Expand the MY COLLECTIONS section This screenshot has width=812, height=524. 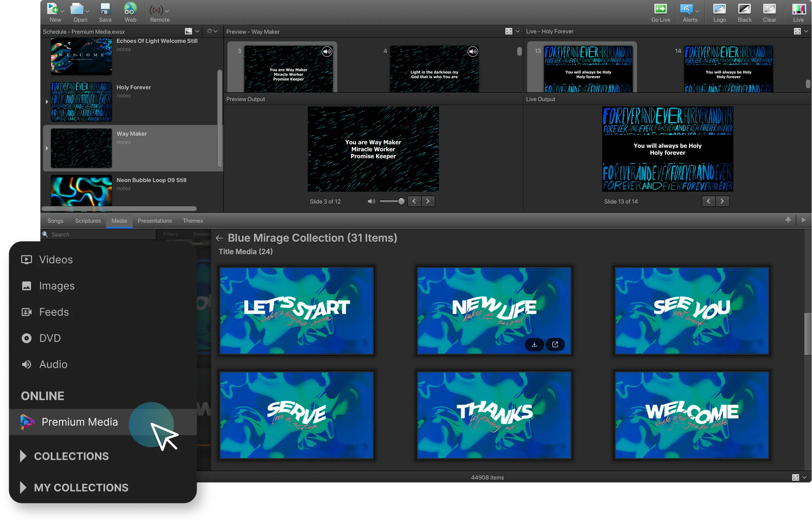(x=81, y=487)
